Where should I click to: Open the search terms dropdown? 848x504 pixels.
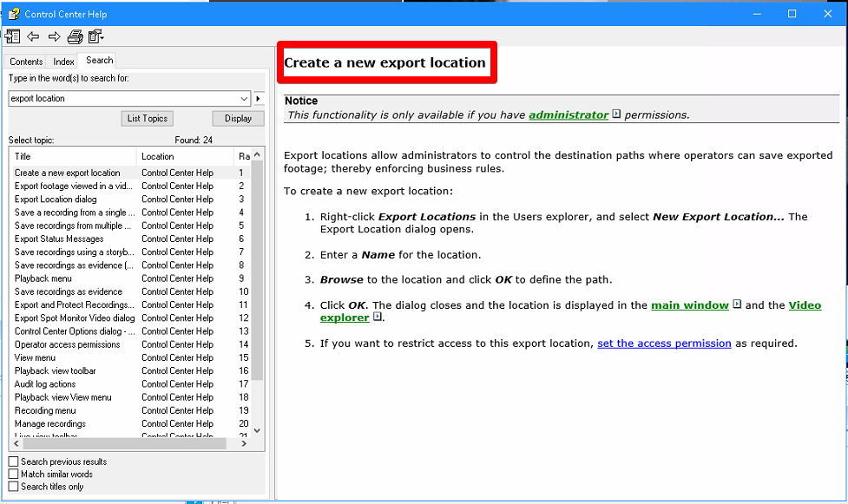(x=246, y=99)
